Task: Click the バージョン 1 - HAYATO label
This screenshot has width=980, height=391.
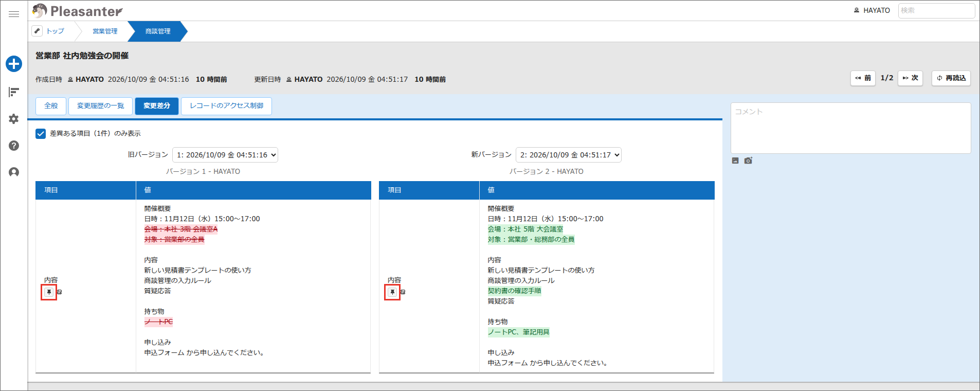Action: [203, 172]
